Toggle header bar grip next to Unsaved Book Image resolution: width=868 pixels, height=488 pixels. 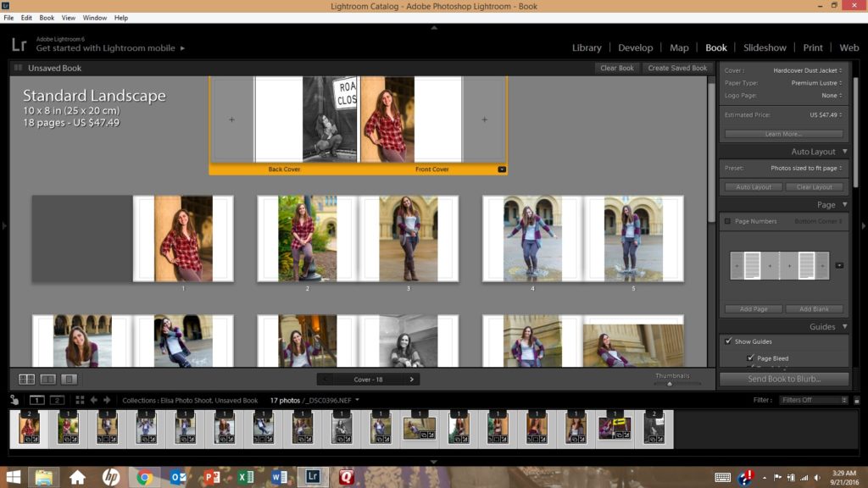pos(18,68)
